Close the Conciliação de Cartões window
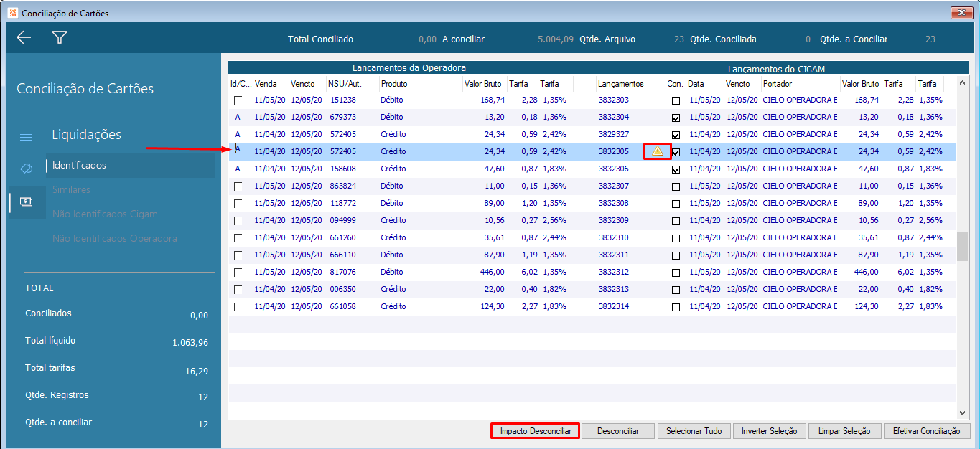The image size is (980, 449). (x=961, y=13)
